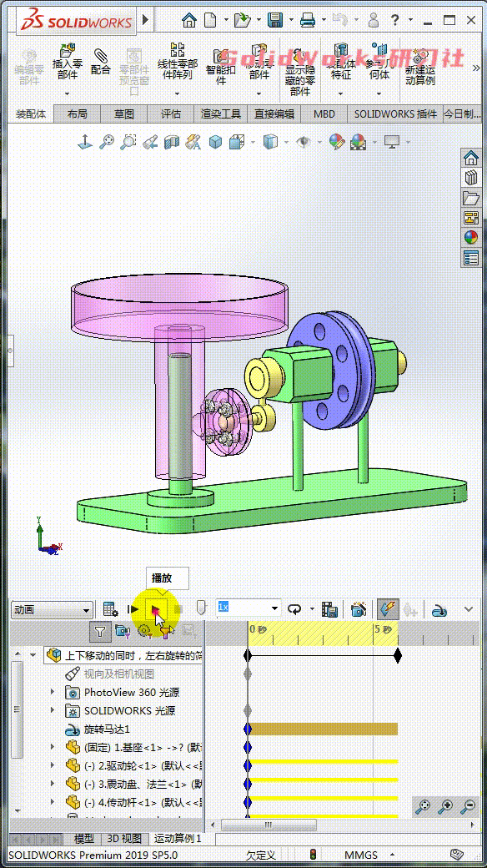Click Zoom to Fit in view toolbar
This screenshot has width=487, height=868.
(x=106, y=142)
